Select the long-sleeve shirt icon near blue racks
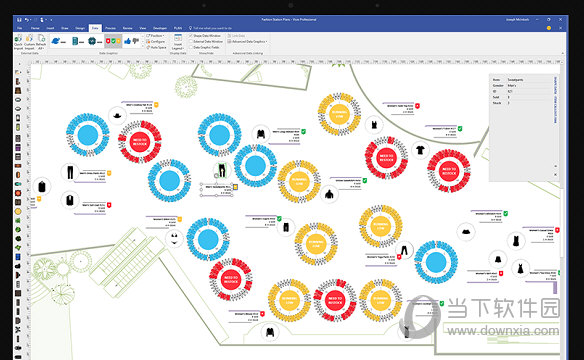 261,134
